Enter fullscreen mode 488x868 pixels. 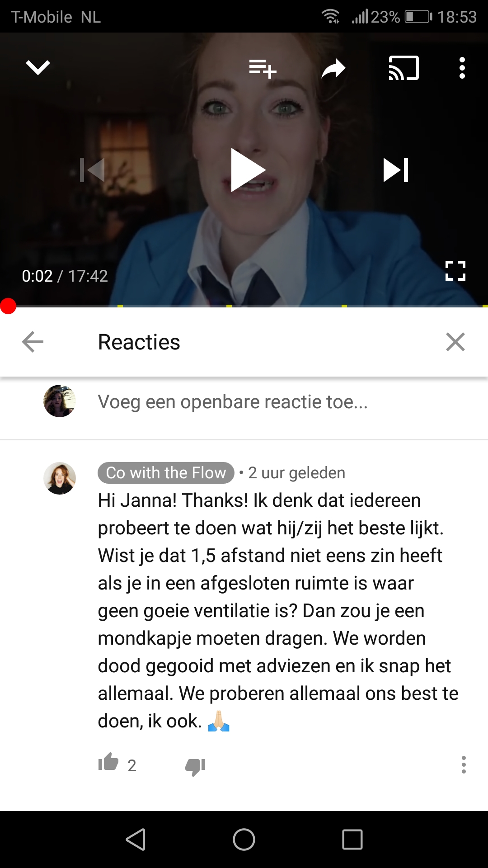455,271
